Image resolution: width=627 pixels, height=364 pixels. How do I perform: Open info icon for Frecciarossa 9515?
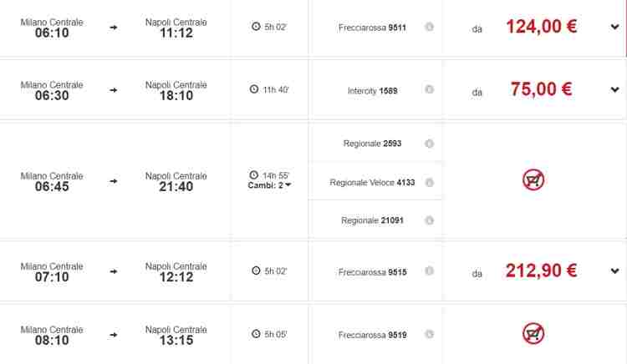click(429, 271)
